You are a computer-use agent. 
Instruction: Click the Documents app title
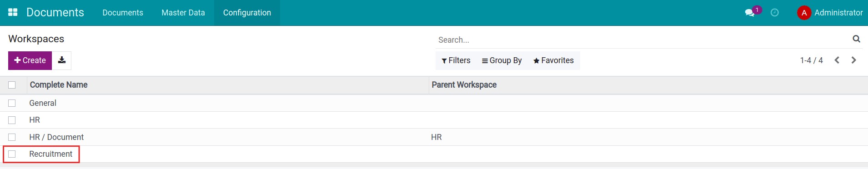point(55,12)
